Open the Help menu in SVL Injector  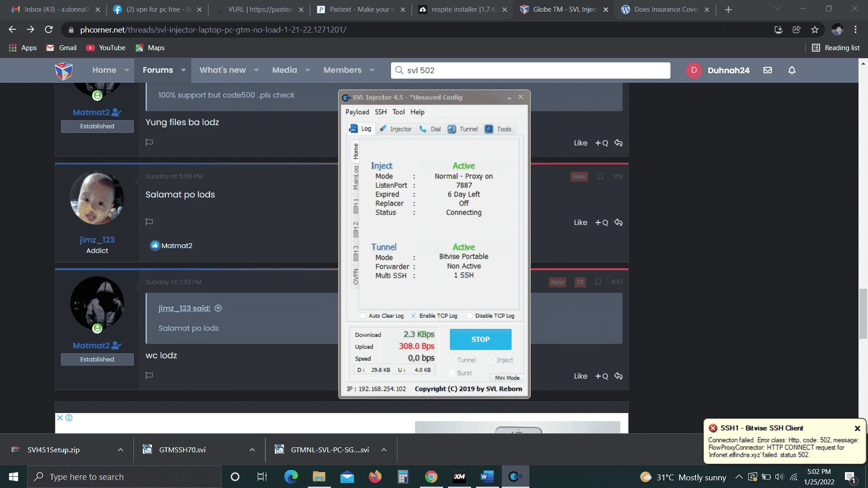[417, 112]
